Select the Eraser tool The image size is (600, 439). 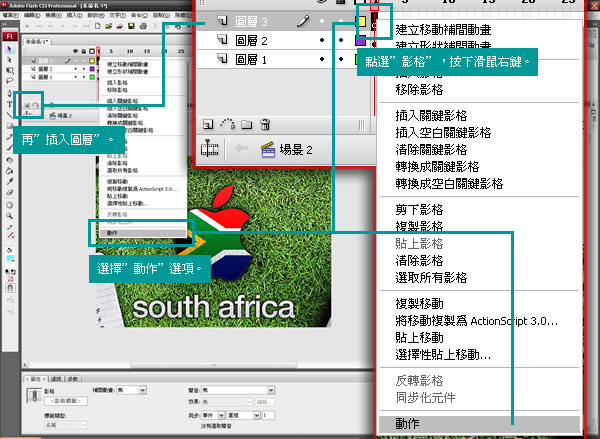coord(10,193)
